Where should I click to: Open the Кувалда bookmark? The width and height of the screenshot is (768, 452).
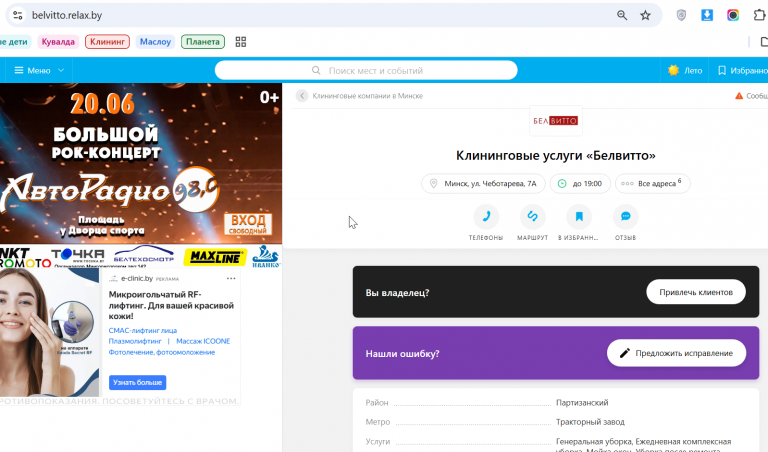pos(58,42)
